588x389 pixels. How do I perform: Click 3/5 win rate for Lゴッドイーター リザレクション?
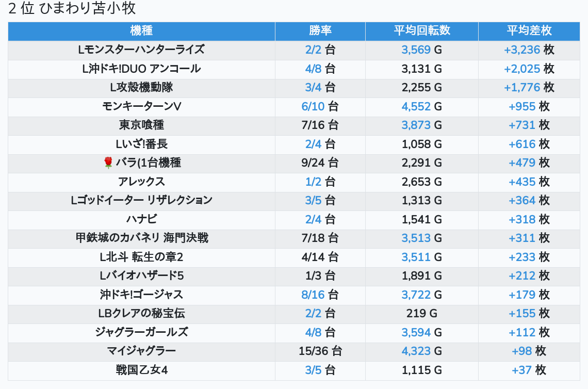pos(313,201)
